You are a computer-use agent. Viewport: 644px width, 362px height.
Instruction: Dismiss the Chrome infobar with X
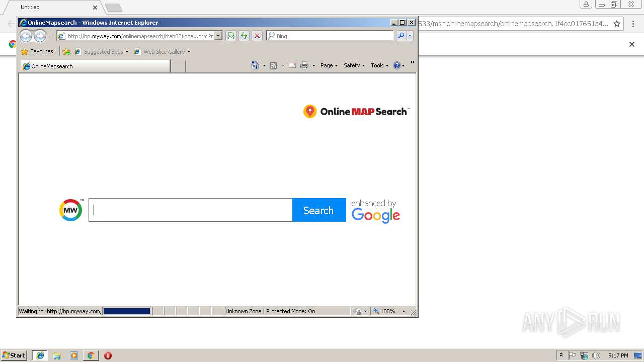[x=632, y=44]
